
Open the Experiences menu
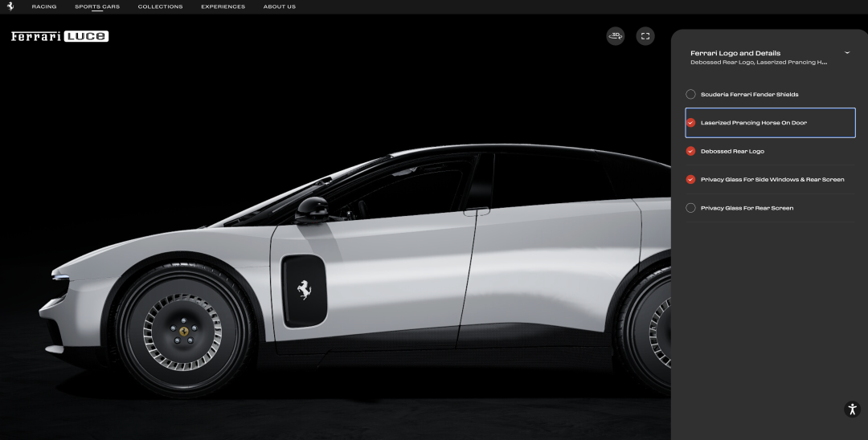pos(223,6)
